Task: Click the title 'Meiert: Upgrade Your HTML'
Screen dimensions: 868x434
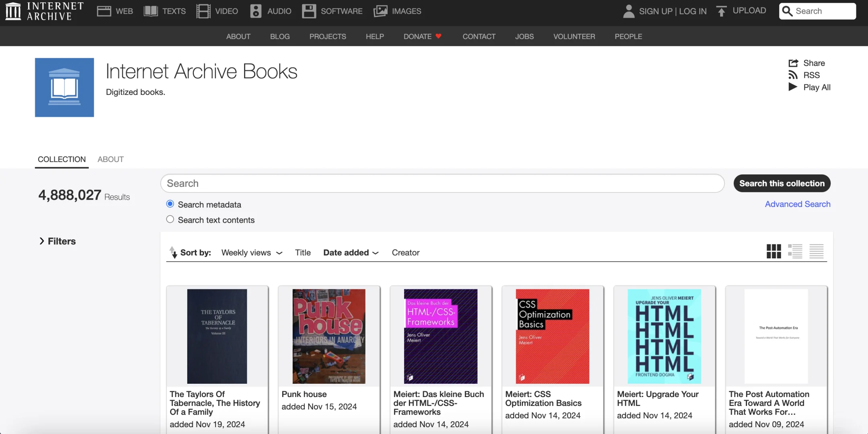Action: 658,399
